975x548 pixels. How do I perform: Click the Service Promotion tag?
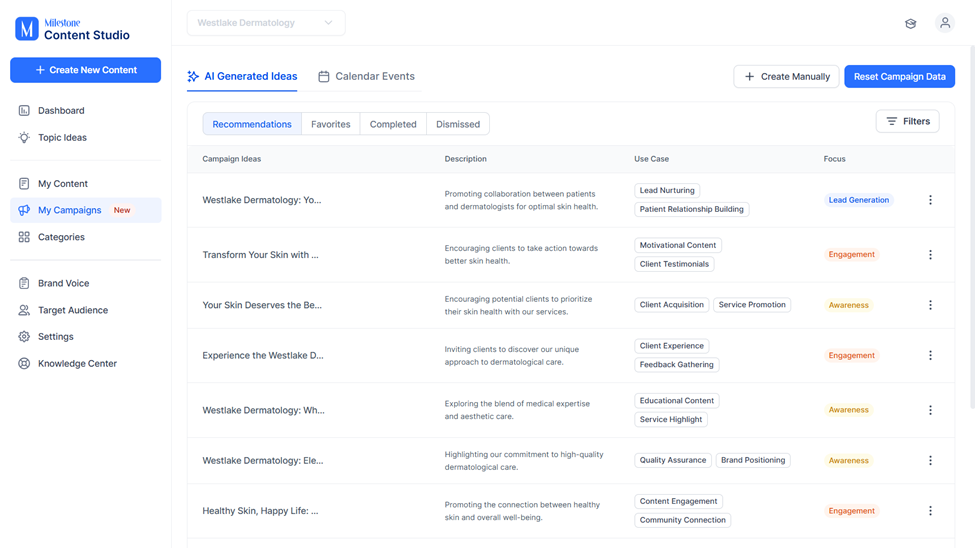pos(752,305)
